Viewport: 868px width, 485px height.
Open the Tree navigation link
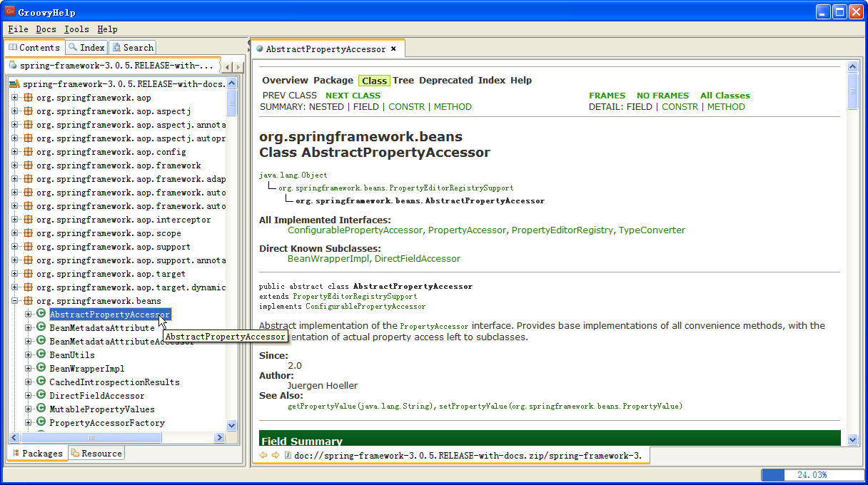[x=403, y=81]
